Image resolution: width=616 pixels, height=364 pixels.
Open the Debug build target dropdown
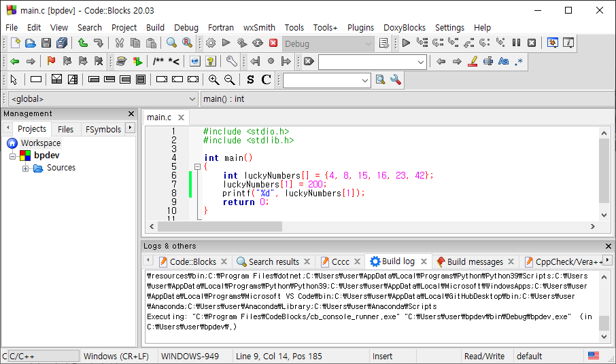point(328,43)
